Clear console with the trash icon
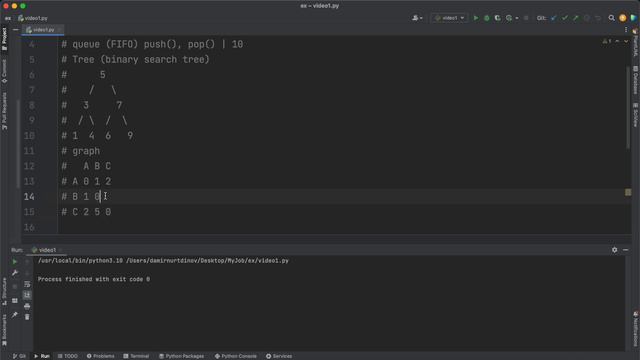Viewport: 640px width, 360px height. click(x=27, y=317)
